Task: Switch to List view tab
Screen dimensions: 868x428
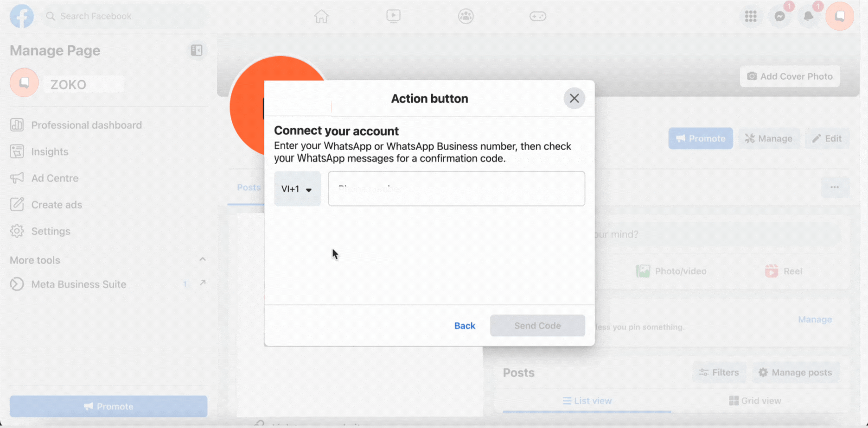Action: (x=587, y=401)
